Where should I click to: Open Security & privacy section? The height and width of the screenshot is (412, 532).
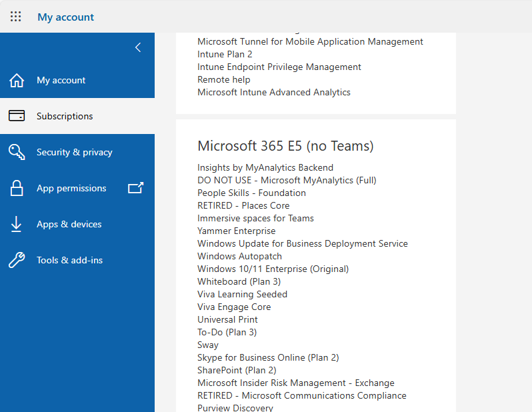77,152
